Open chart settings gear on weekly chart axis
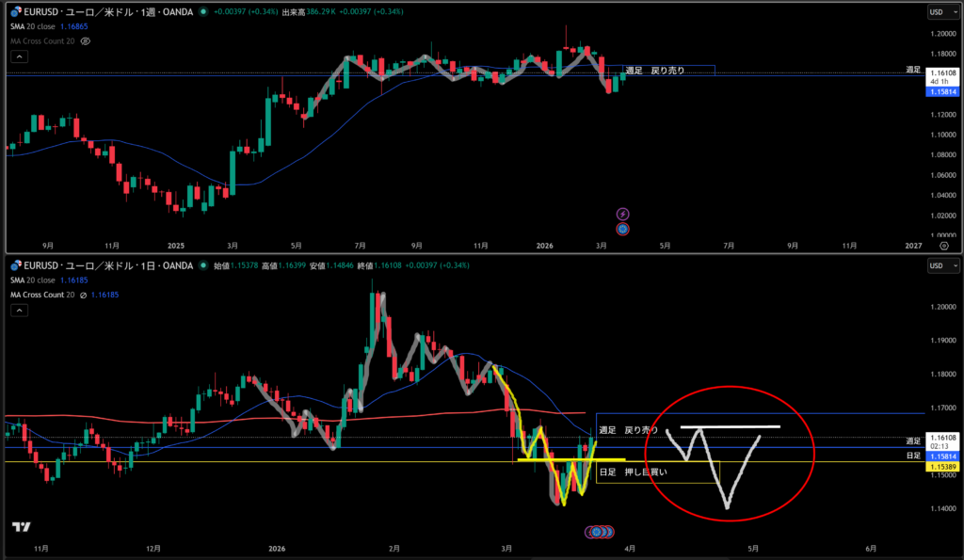 [943, 244]
